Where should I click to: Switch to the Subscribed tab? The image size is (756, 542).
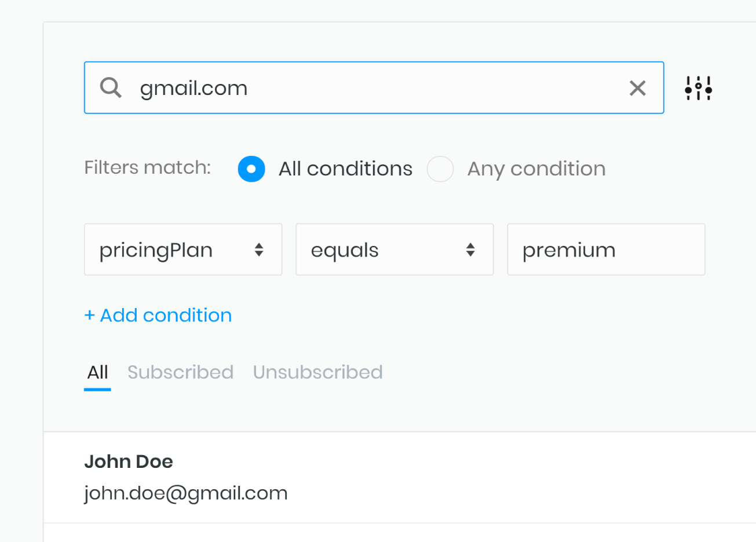tap(180, 372)
